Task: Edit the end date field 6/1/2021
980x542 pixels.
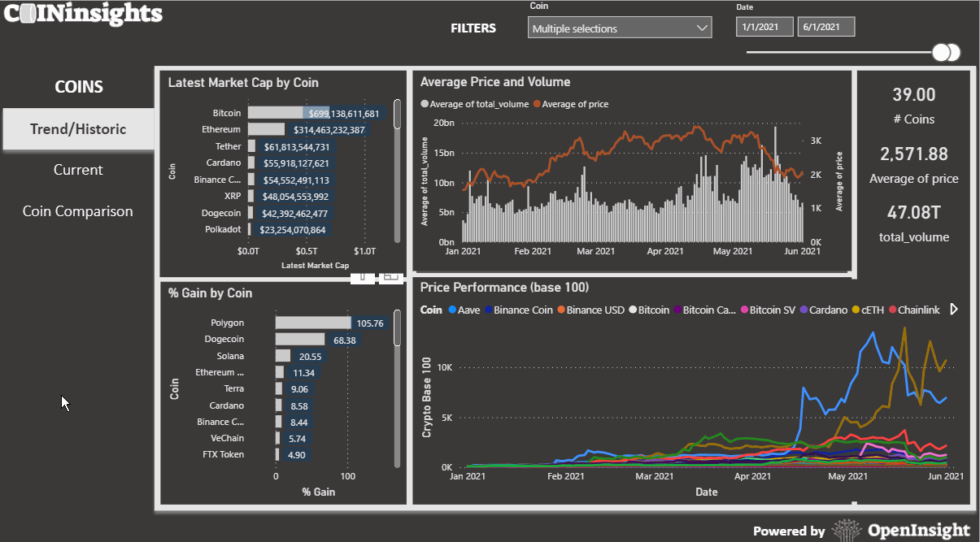Action: (826, 27)
